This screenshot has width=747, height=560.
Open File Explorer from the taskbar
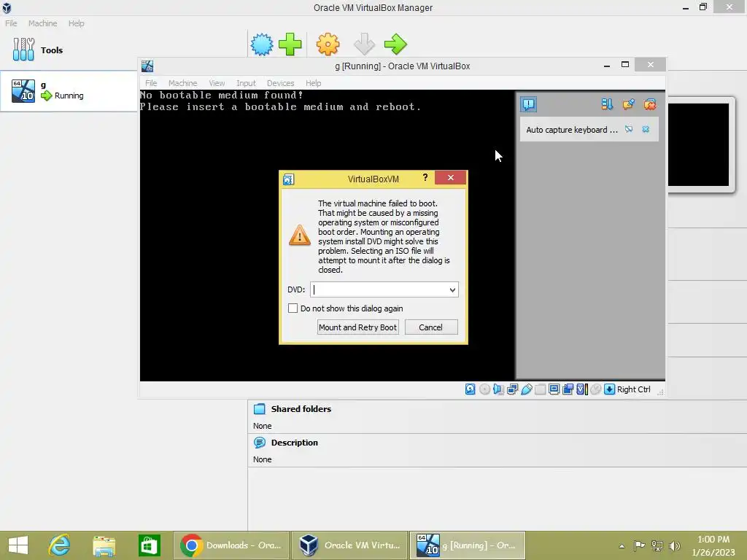coord(104,545)
